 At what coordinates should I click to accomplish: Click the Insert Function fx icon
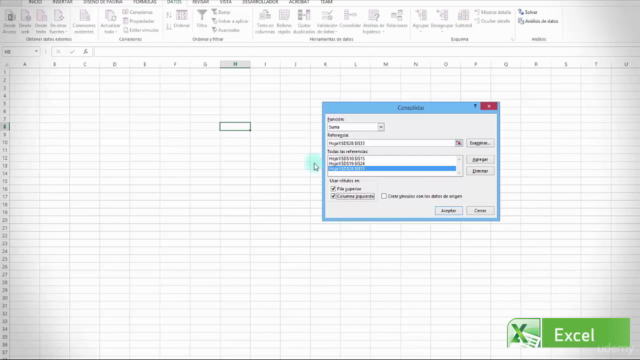point(85,52)
